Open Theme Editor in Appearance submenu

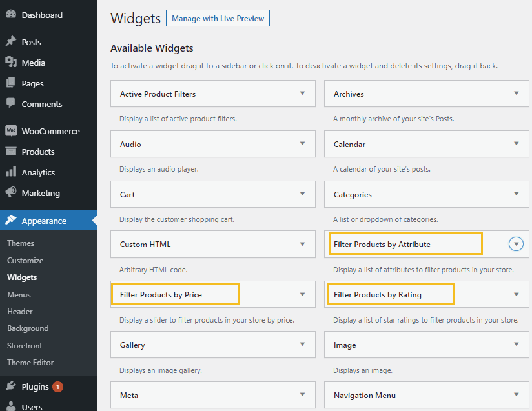click(30, 363)
